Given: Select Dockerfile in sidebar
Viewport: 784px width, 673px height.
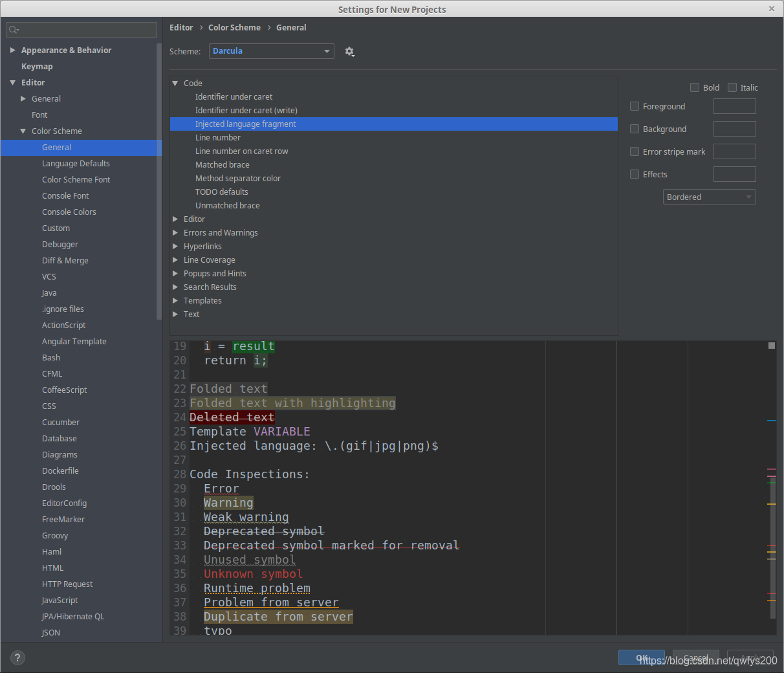Looking at the screenshot, I should [x=60, y=471].
